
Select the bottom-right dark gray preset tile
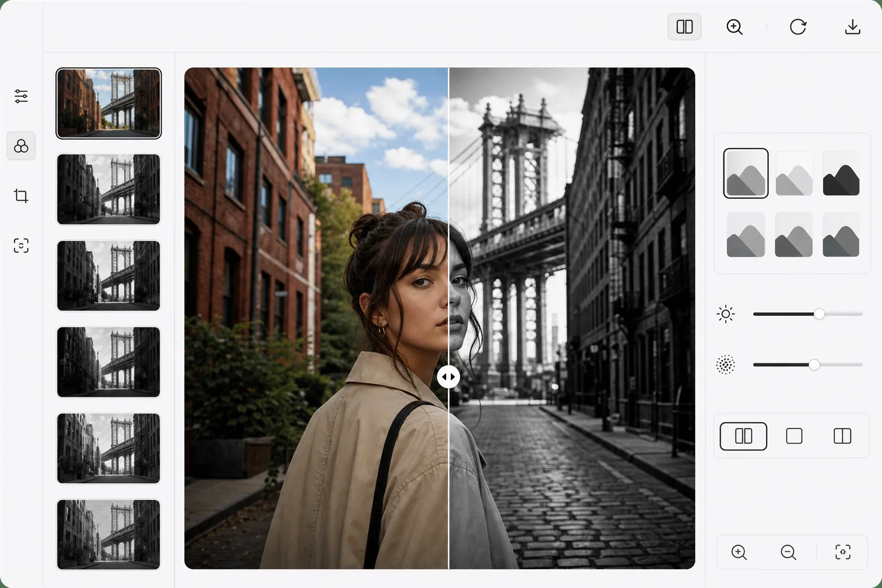[841, 235]
